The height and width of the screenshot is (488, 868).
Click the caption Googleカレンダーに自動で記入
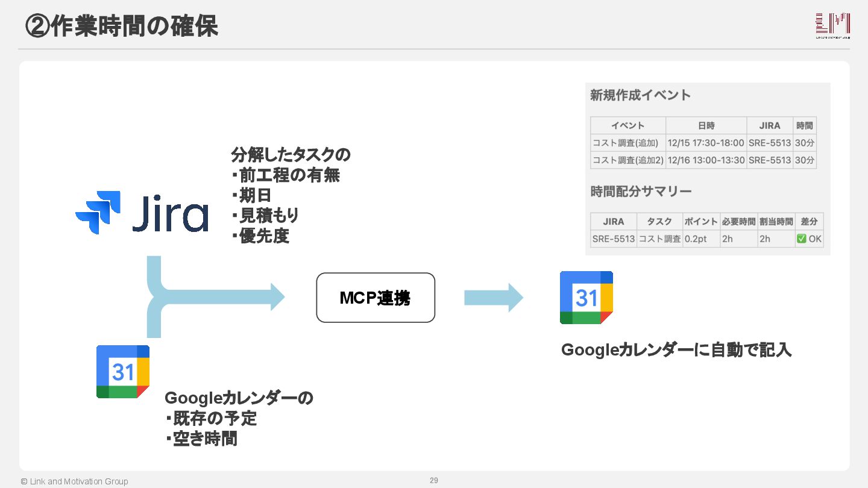tap(676, 350)
